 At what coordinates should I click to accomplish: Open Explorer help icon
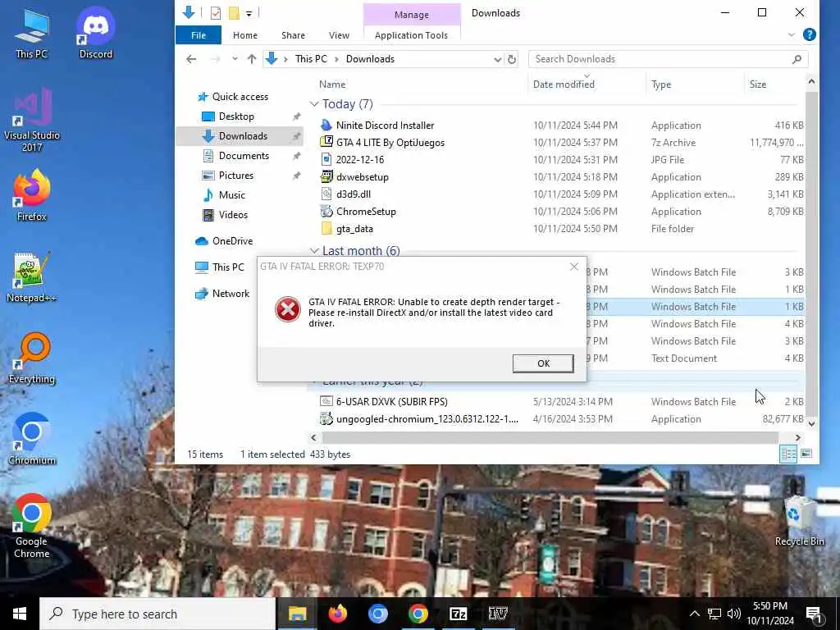[809, 35]
